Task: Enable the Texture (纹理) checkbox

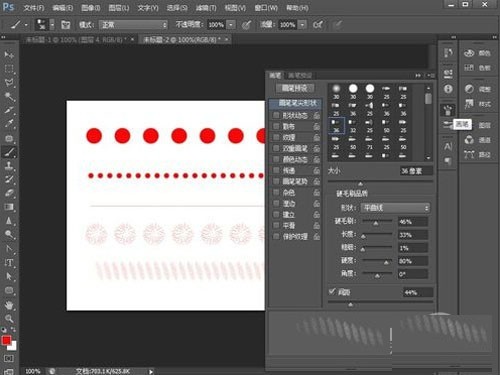Action: point(276,137)
